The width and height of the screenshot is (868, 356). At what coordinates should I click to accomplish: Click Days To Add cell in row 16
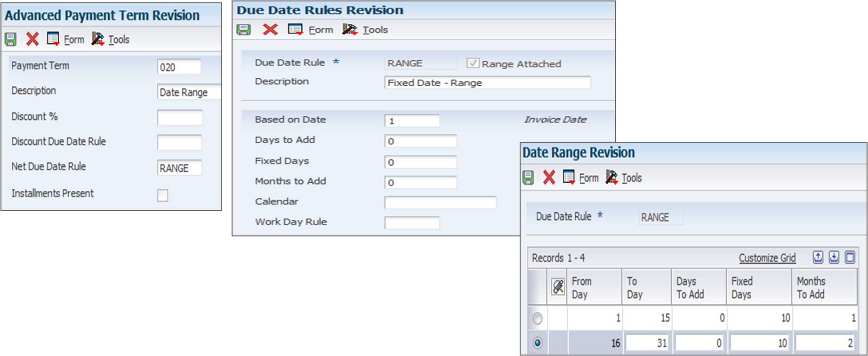pos(699,343)
